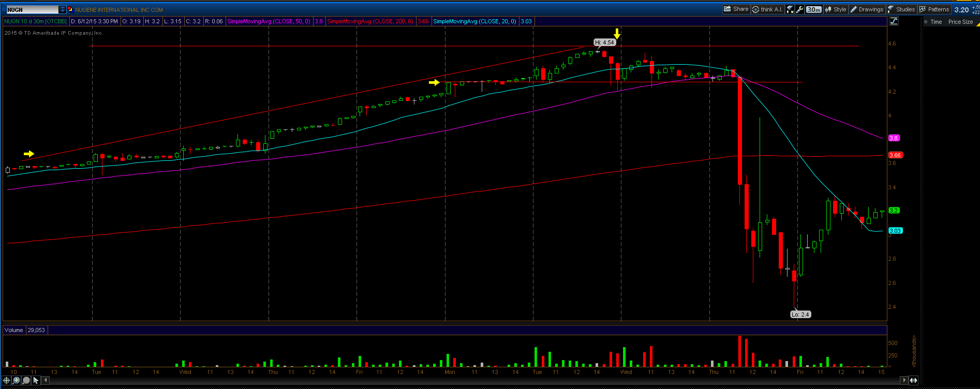Click the O: 3.19 open value
The width and height of the screenshot is (980, 389).
coord(131,21)
